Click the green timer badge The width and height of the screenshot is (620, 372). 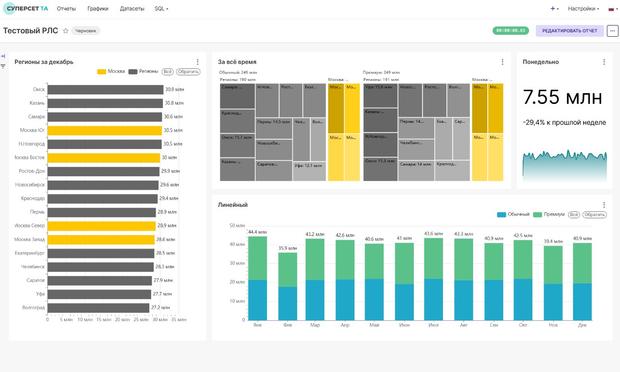[510, 30]
